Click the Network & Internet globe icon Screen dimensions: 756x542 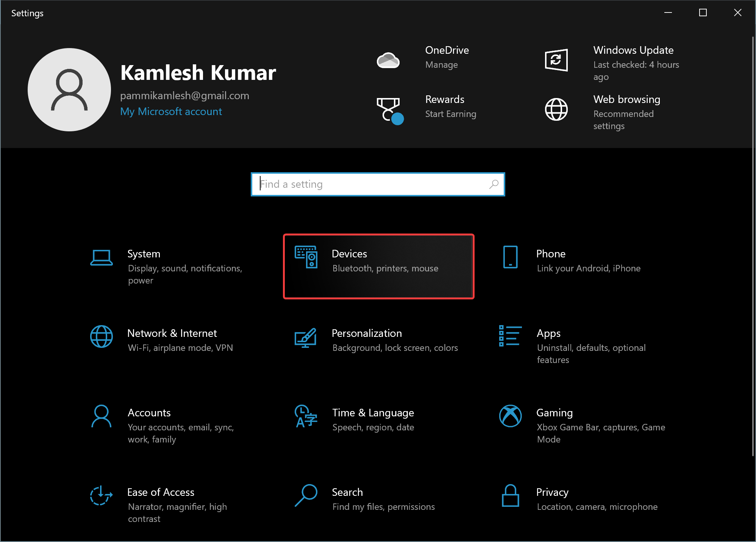click(102, 336)
